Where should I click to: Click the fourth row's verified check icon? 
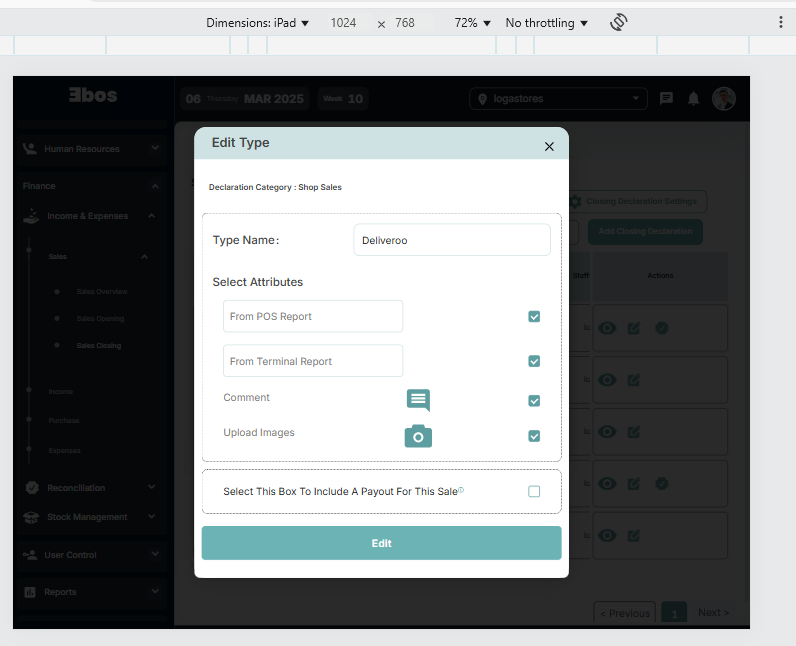coord(661,484)
